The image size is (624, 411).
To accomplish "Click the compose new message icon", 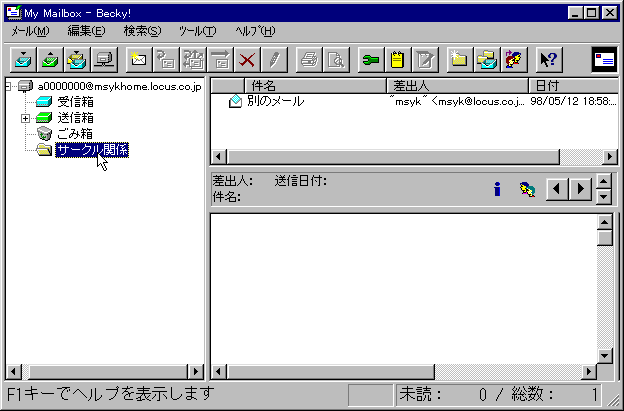I will click(139, 59).
